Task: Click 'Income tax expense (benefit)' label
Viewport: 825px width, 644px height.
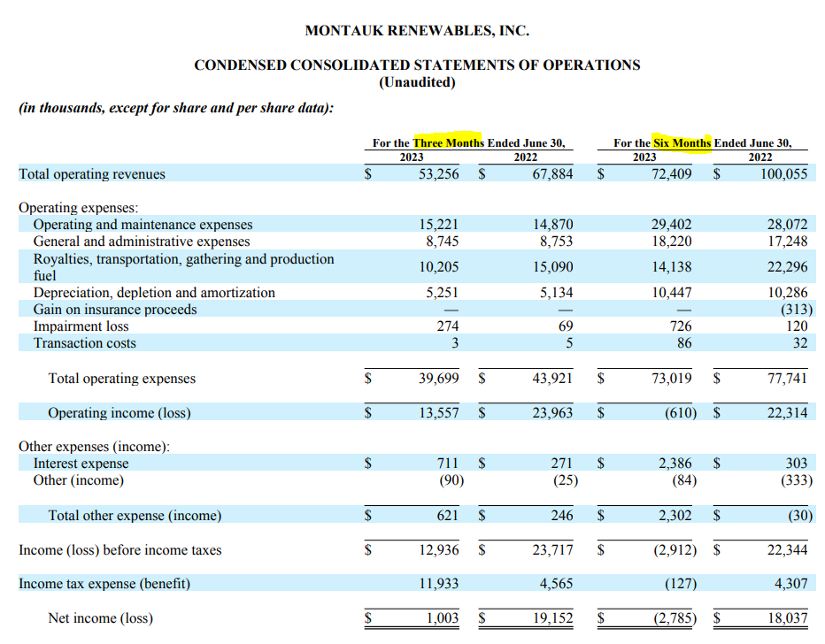Action: (x=104, y=584)
